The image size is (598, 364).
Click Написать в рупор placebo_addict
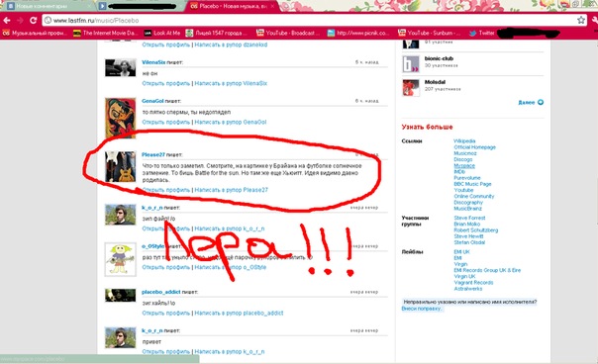click(239, 313)
